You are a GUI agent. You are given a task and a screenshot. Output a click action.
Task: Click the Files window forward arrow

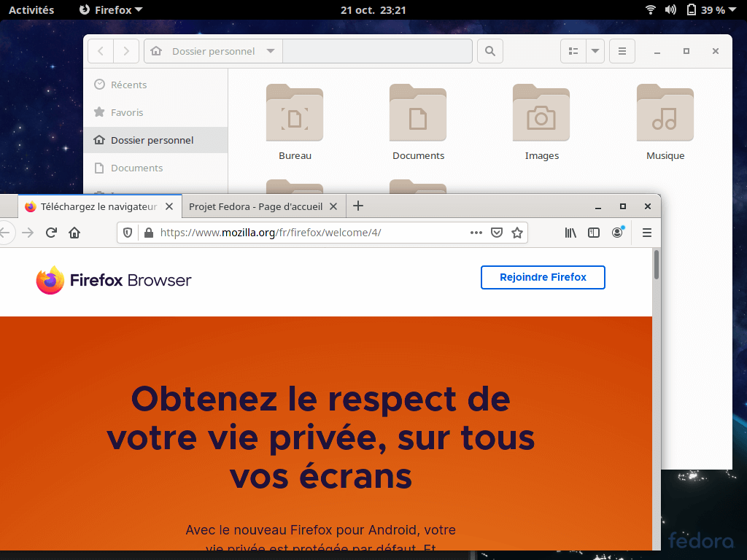(126, 51)
